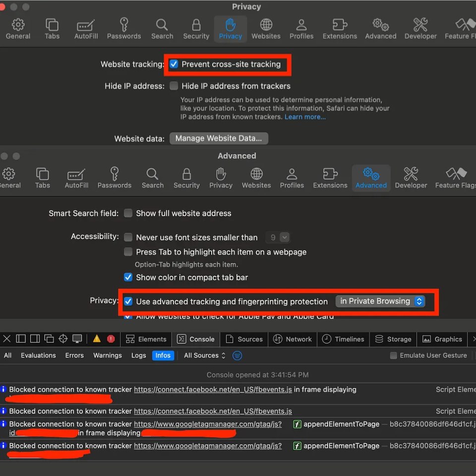Filter console by Warnings
The image size is (476, 476).
108,356
